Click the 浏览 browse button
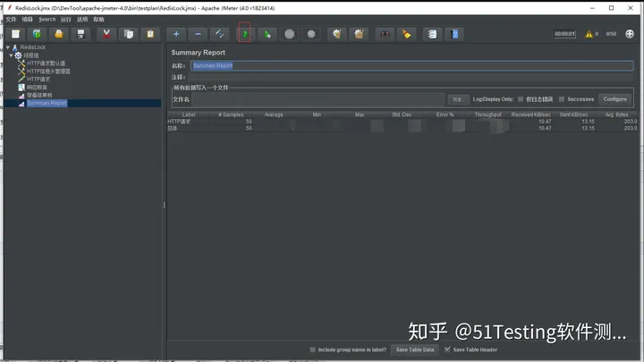 click(458, 99)
